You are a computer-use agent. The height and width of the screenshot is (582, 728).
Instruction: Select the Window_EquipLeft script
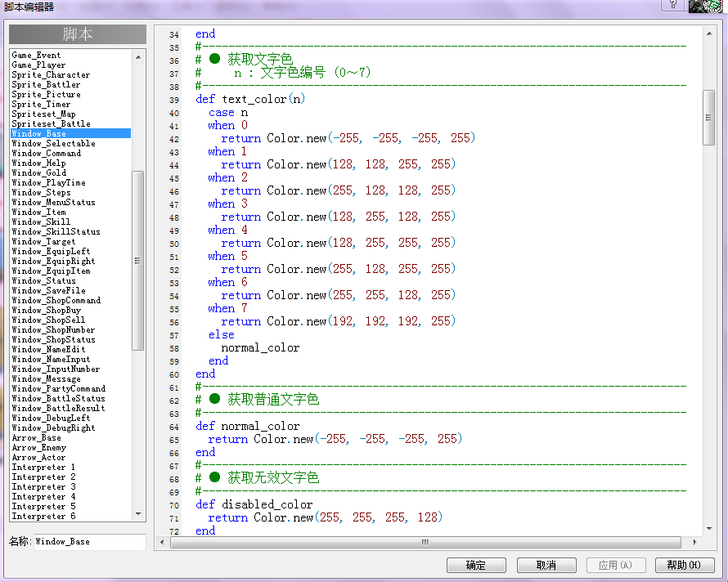pos(71,251)
